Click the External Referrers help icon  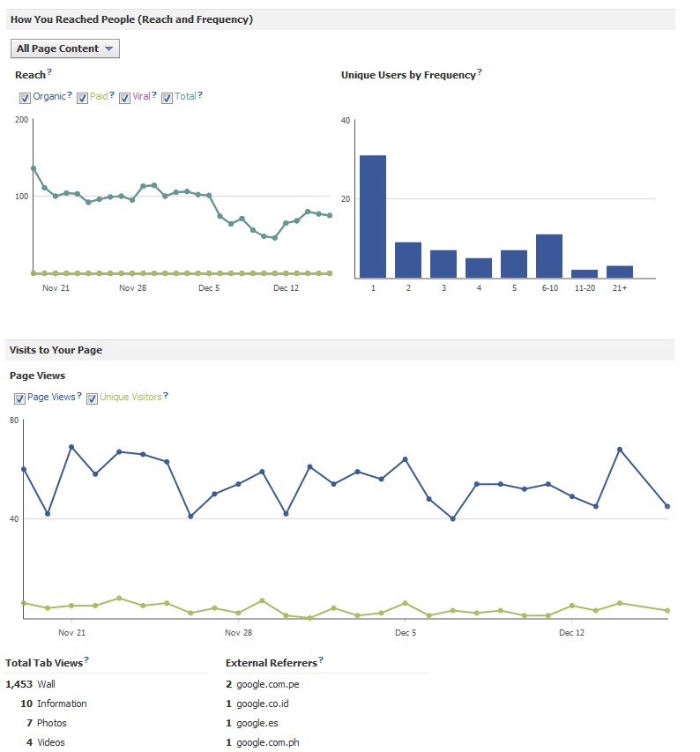(321, 659)
